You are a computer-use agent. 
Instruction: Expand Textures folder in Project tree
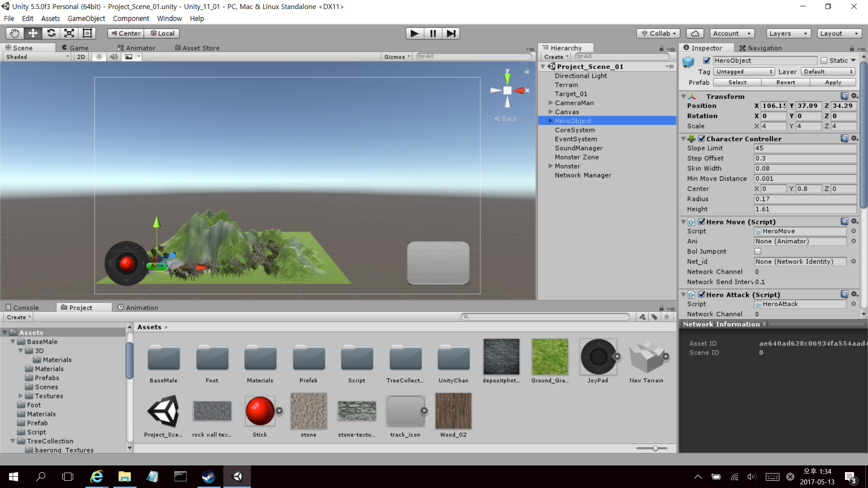point(20,396)
